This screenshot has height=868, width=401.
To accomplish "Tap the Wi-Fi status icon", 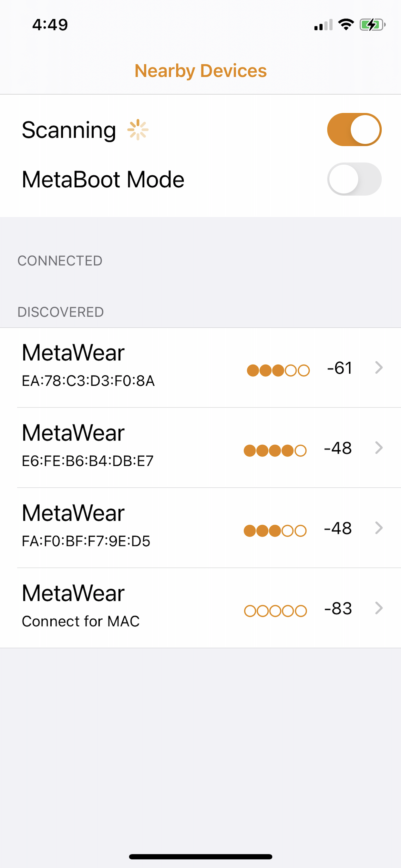I will pos(346,25).
